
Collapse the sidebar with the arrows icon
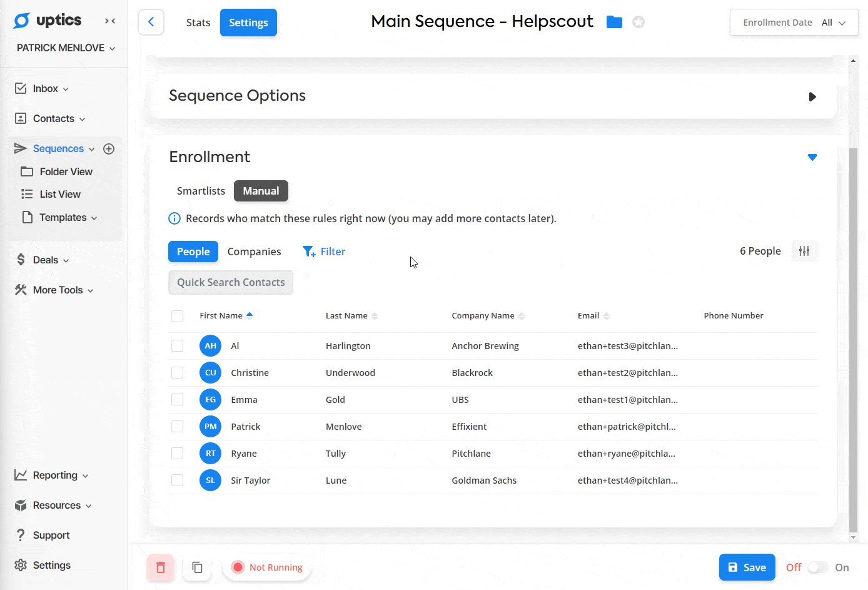point(110,21)
